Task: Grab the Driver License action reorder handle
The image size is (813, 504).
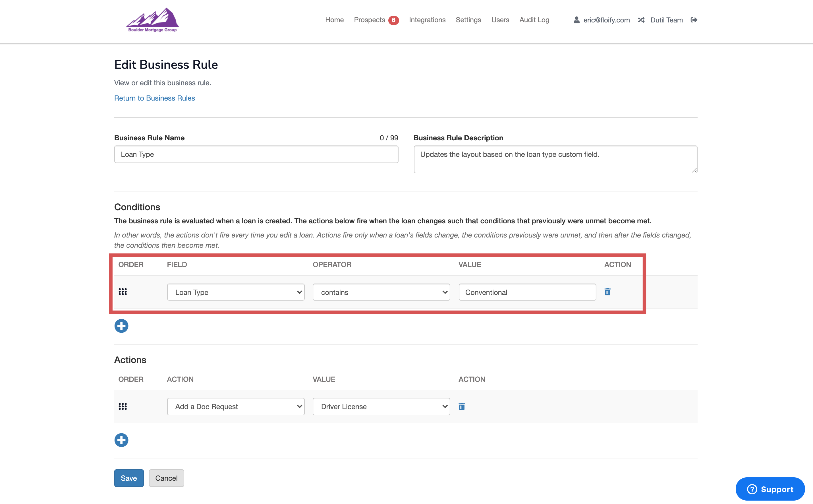Action: pyautogui.click(x=123, y=406)
